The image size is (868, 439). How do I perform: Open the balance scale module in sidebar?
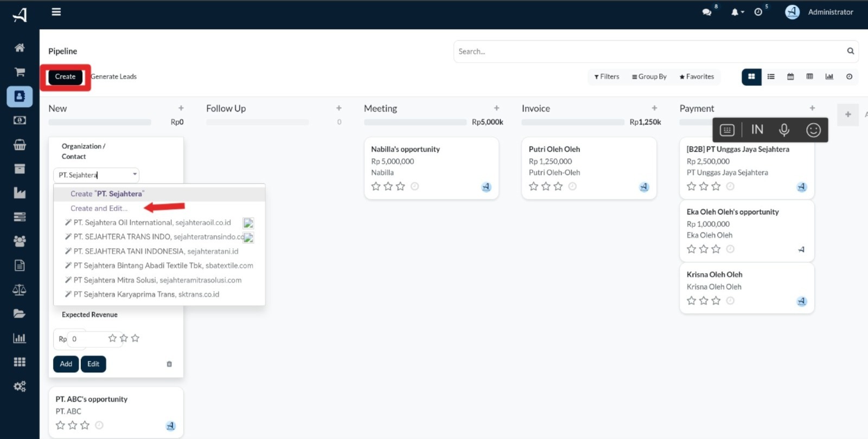coord(20,289)
